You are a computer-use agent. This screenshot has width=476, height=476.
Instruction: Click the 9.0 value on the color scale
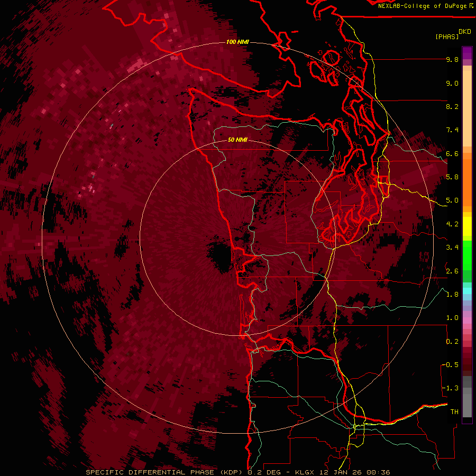tap(452, 83)
